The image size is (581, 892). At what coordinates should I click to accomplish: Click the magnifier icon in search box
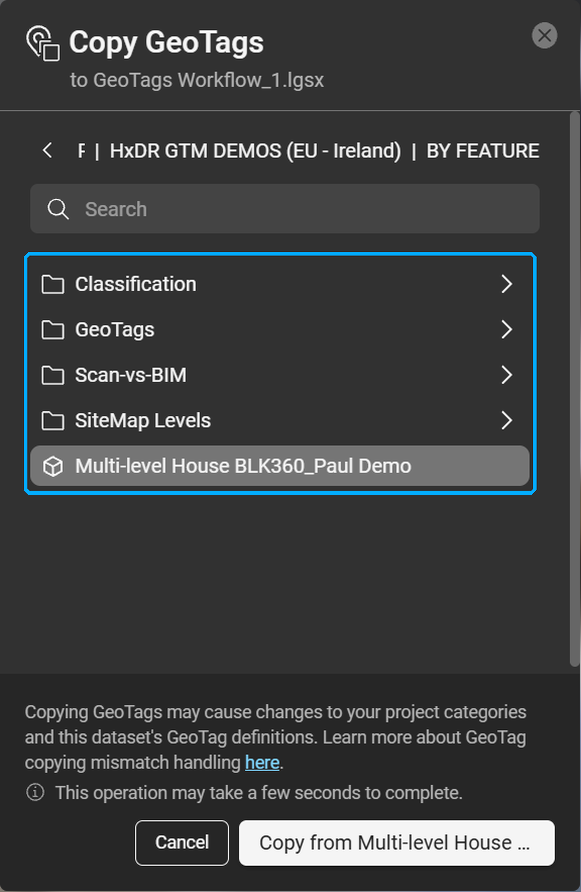pyautogui.click(x=58, y=209)
